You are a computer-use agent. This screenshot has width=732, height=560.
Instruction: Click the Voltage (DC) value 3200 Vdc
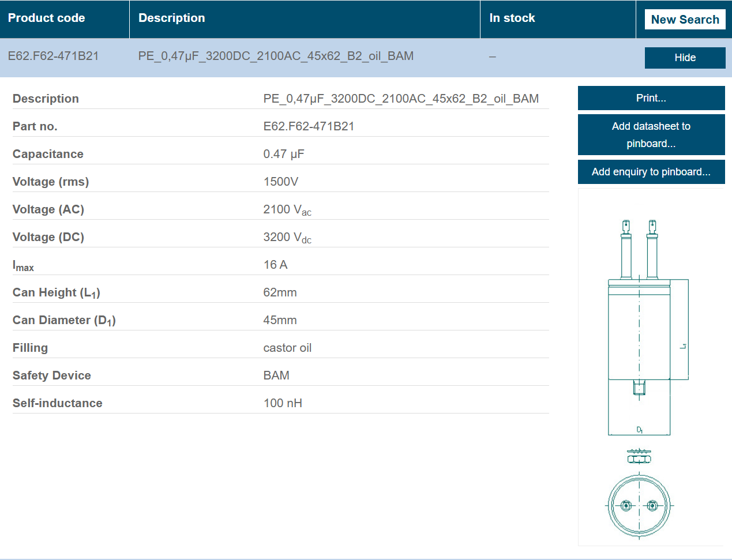coord(287,236)
